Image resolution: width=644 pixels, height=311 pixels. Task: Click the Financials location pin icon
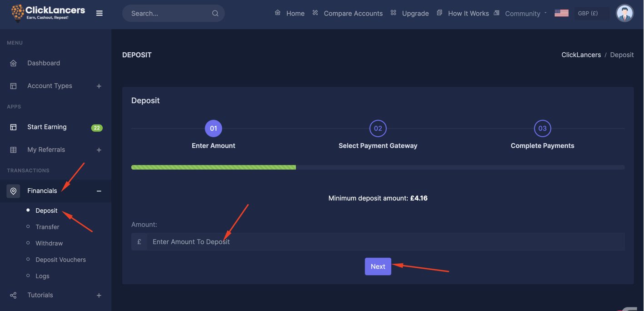[13, 191]
